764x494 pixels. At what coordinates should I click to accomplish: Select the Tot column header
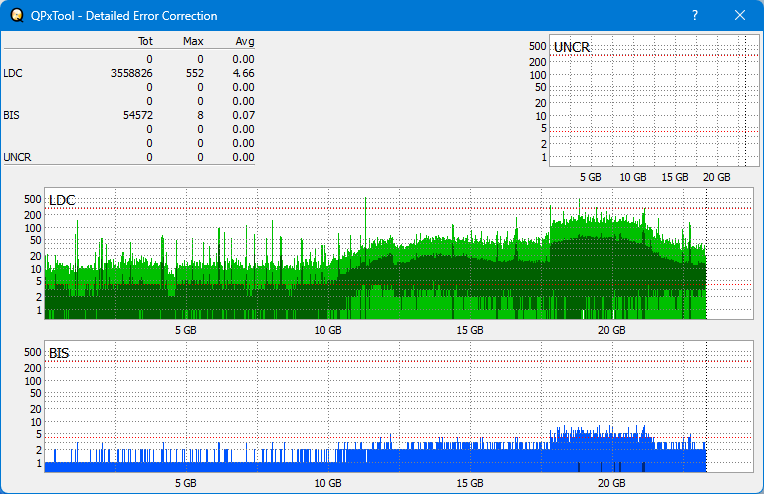(x=144, y=41)
